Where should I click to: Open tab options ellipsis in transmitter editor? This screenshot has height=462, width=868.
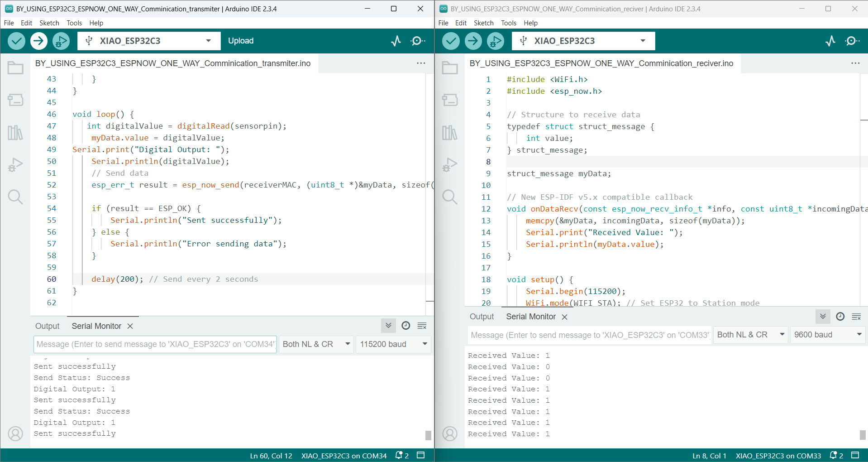pos(421,63)
